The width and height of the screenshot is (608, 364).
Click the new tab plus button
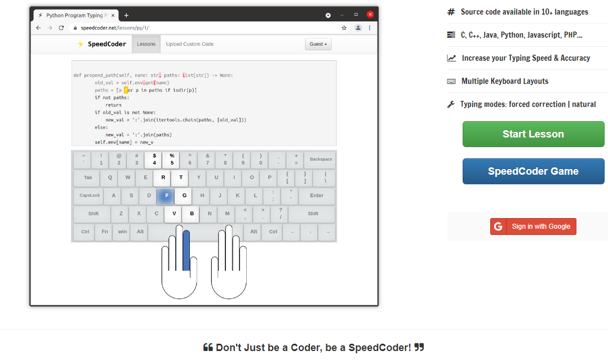click(126, 16)
